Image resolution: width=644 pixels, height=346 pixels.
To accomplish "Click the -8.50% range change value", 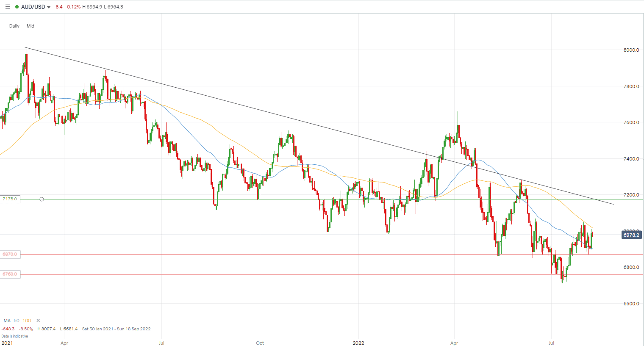I will coord(26,329).
